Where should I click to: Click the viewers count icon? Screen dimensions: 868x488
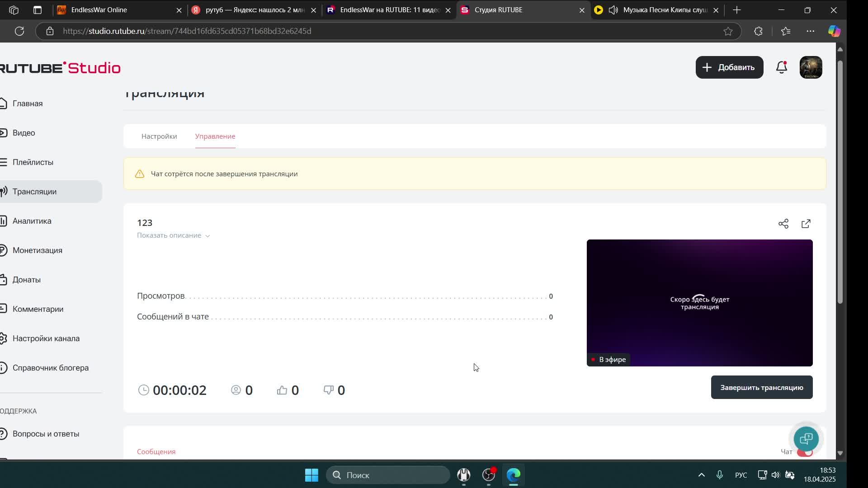[x=236, y=390]
